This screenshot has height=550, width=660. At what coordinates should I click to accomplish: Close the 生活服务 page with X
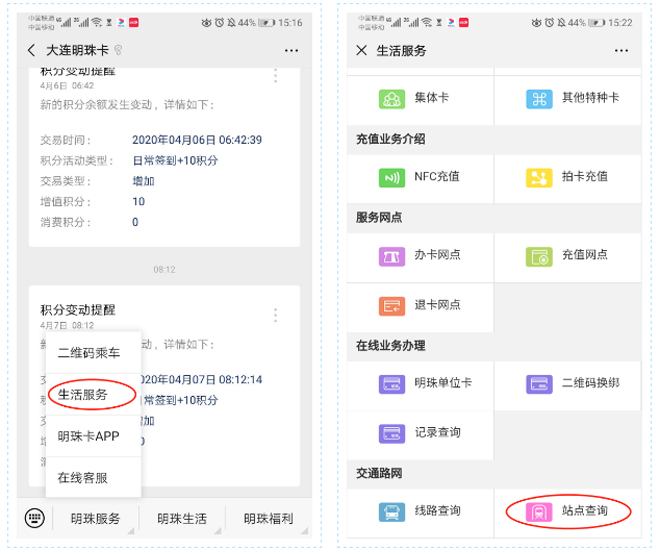(360, 50)
